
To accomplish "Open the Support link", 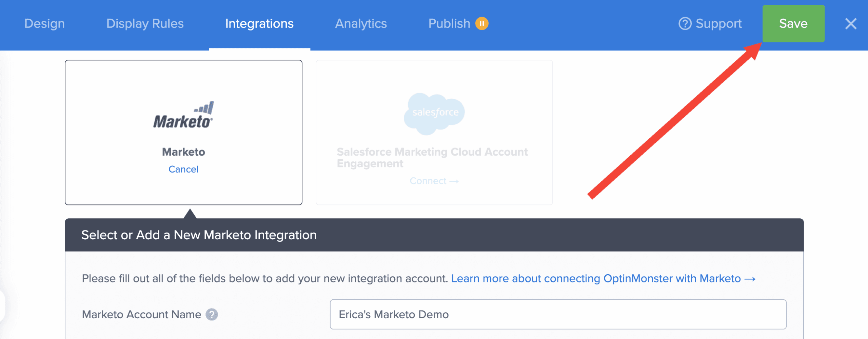I will pos(718,24).
